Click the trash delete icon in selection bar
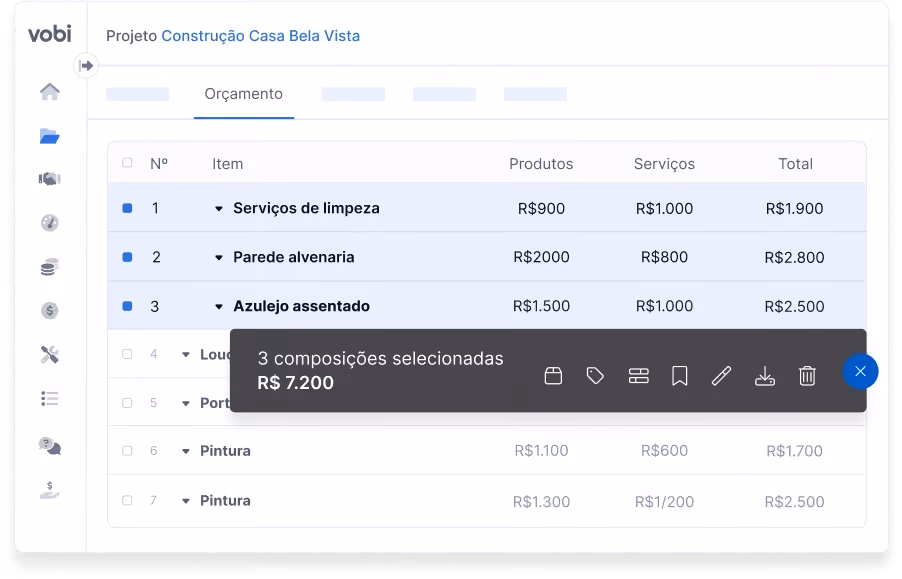The width and height of the screenshot is (902, 579). tap(807, 376)
